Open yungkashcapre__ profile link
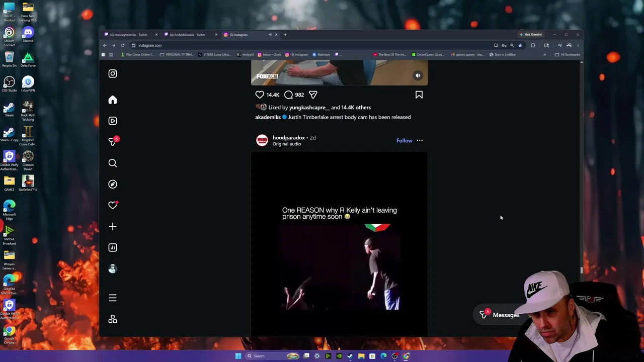 pos(309,108)
